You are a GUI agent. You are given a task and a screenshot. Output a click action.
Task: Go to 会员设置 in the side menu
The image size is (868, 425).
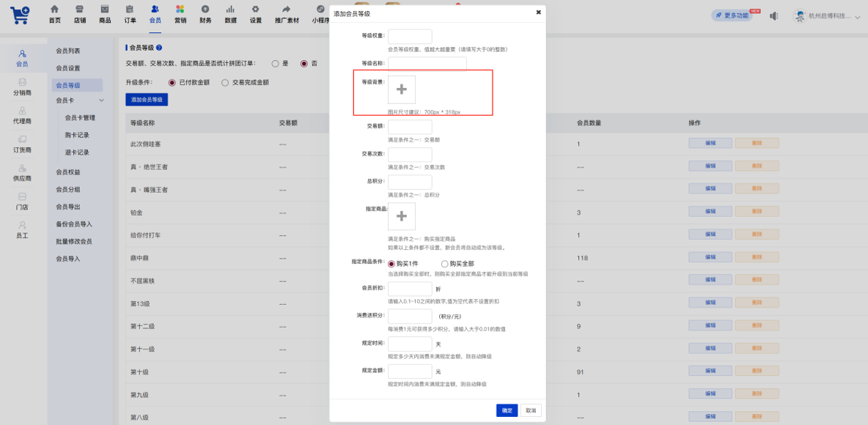tap(68, 68)
